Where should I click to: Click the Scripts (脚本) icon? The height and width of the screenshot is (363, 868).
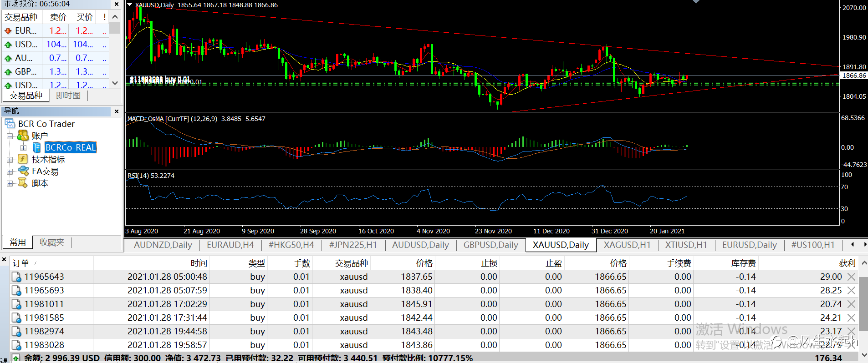pyautogui.click(x=23, y=183)
